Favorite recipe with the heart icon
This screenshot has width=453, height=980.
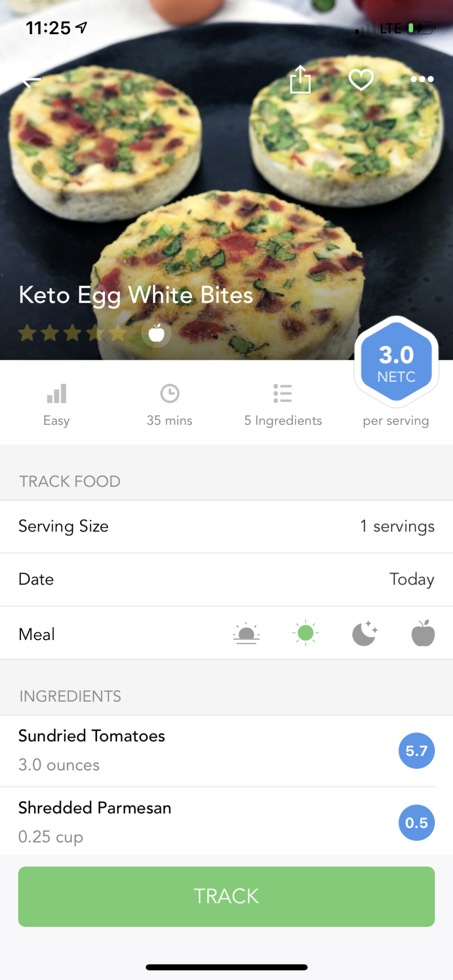click(x=361, y=80)
